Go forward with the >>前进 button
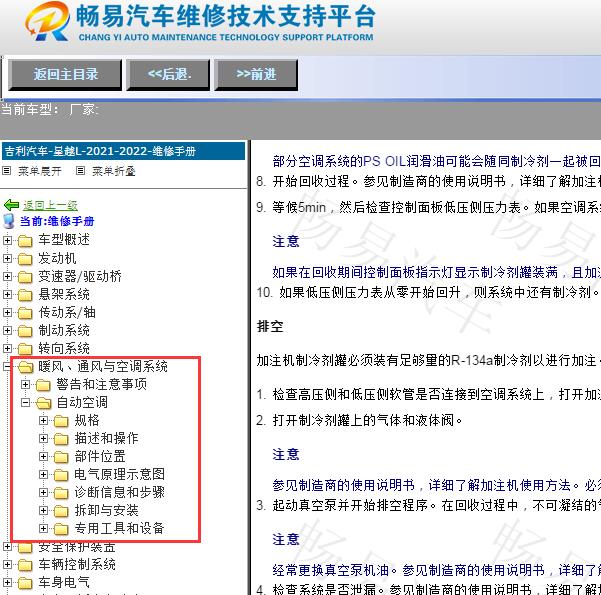The width and height of the screenshot is (601, 595). pyautogui.click(x=256, y=75)
